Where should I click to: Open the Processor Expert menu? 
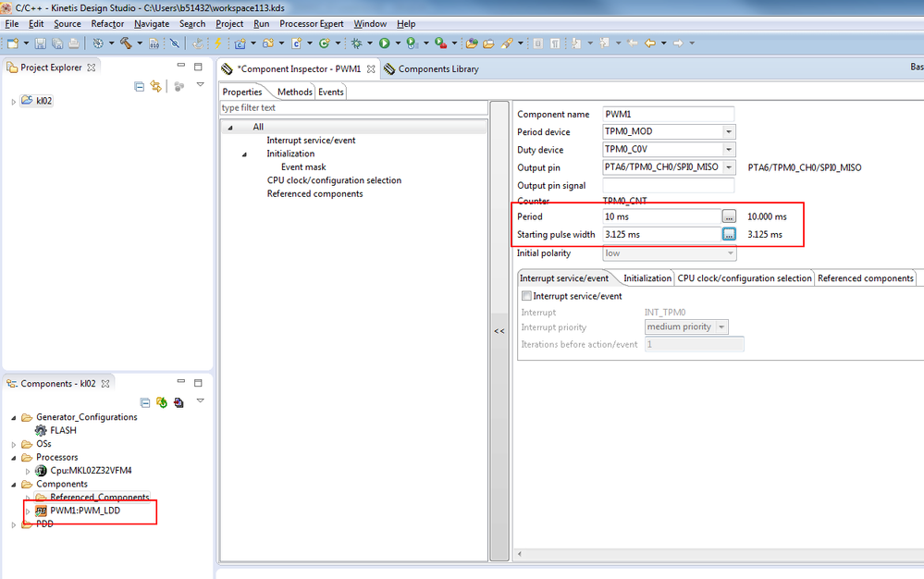[311, 23]
